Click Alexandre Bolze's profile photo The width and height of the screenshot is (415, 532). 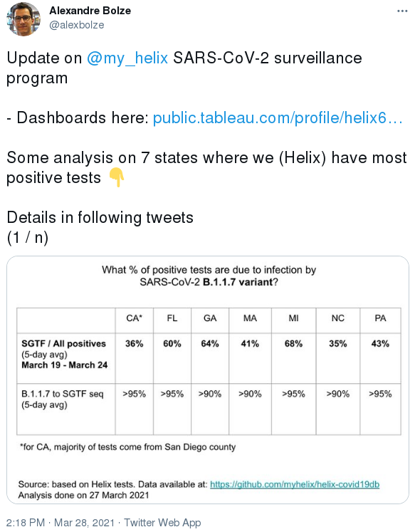(x=23, y=19)
